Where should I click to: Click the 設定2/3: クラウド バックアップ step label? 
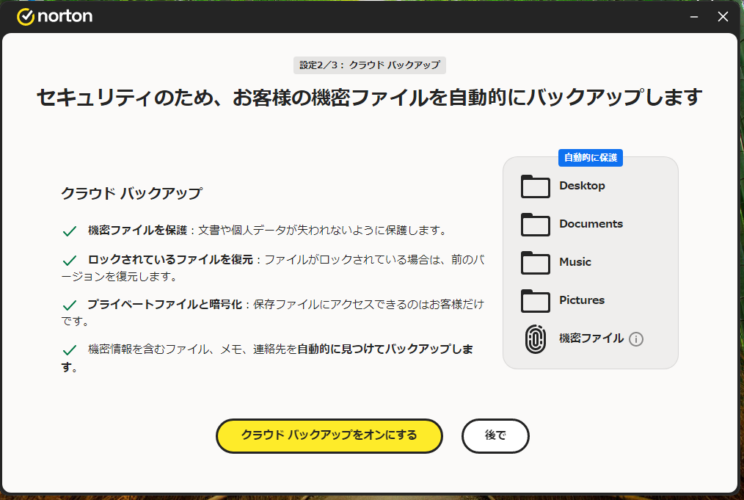[x=370, y=65]
